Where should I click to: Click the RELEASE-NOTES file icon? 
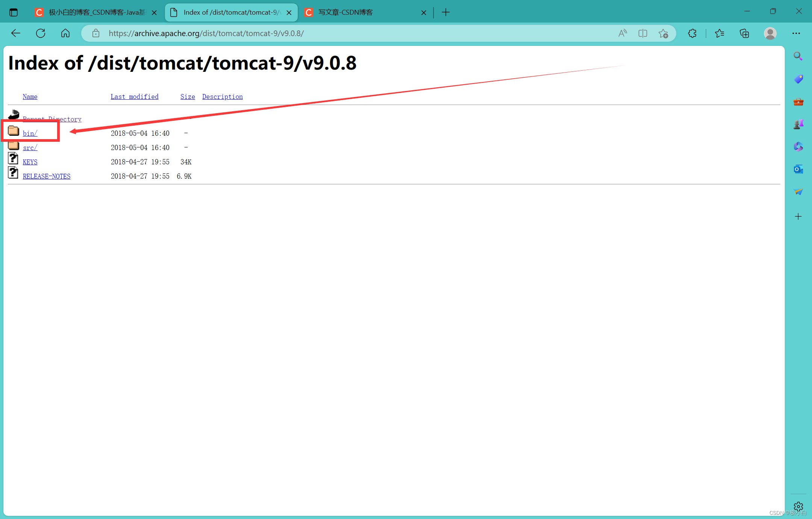[13, 173]
